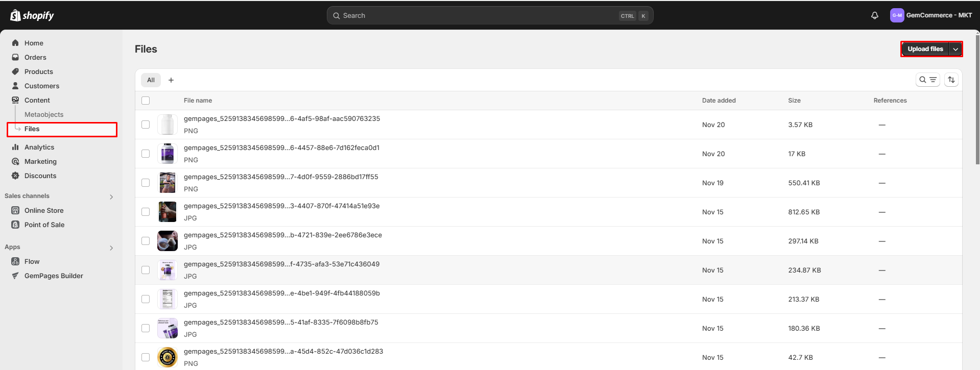Open the GemPages Builder app icon

15,276
